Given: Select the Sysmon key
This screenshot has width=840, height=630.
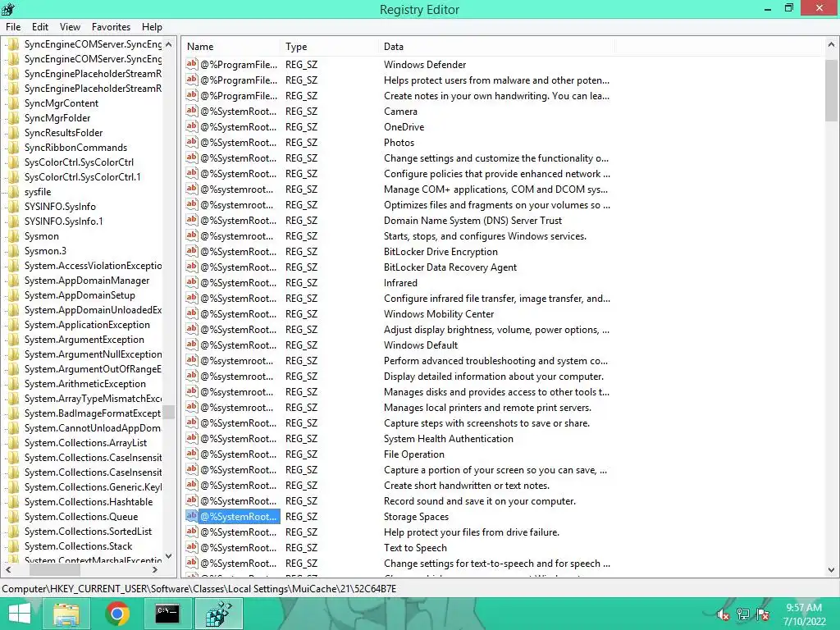Looking at the screenshot, I should pos(41,235).
